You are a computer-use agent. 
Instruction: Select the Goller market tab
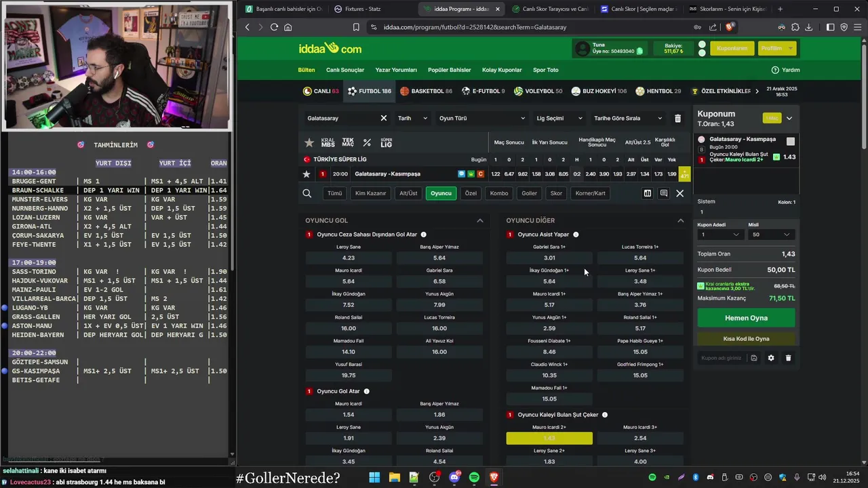pyautogui.click(x=530, y=193)
